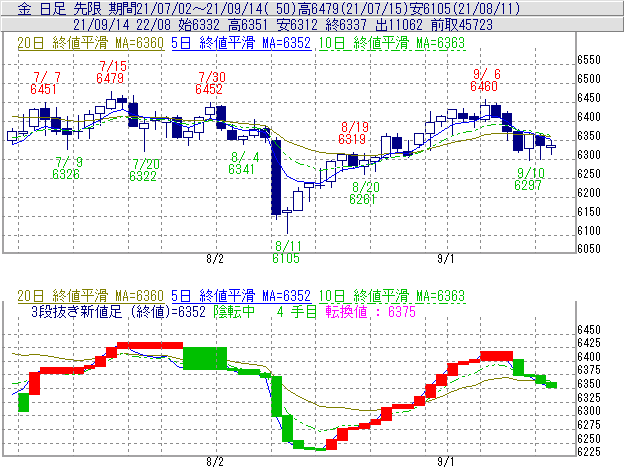Click the 4 手目 text
The width and height of the screenshot is (624, 475).
297,312
